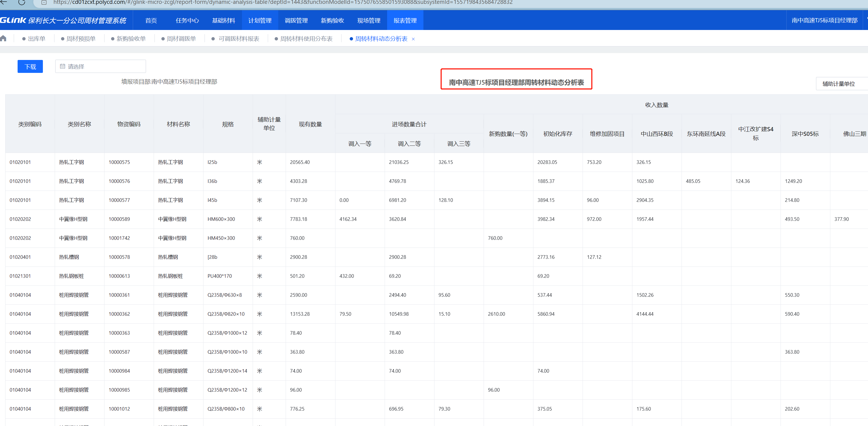Open the 报表管理 menu
The height and width of the screenshot is (426, 868).
point(405,21)
